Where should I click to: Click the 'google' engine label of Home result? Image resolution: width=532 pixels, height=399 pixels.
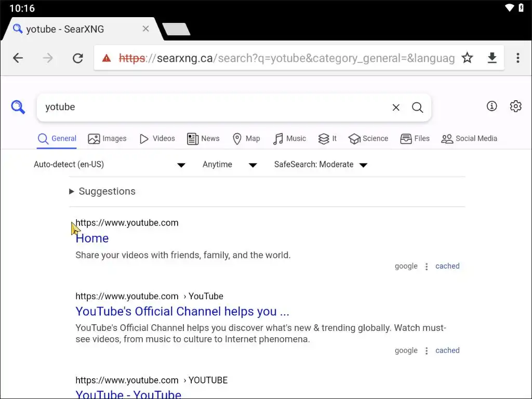[406, 267]
